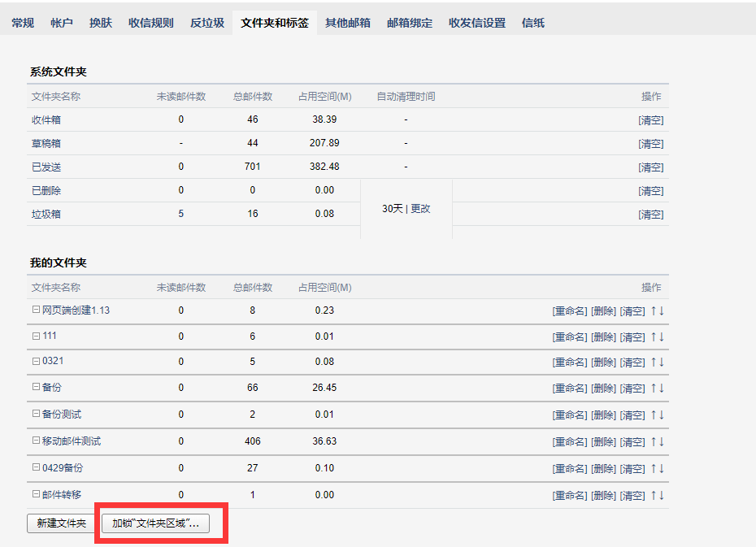The image size is (756, 547).
Task: Empty the 垃圾箱 folder via 清空
Action: click(650, 215)
